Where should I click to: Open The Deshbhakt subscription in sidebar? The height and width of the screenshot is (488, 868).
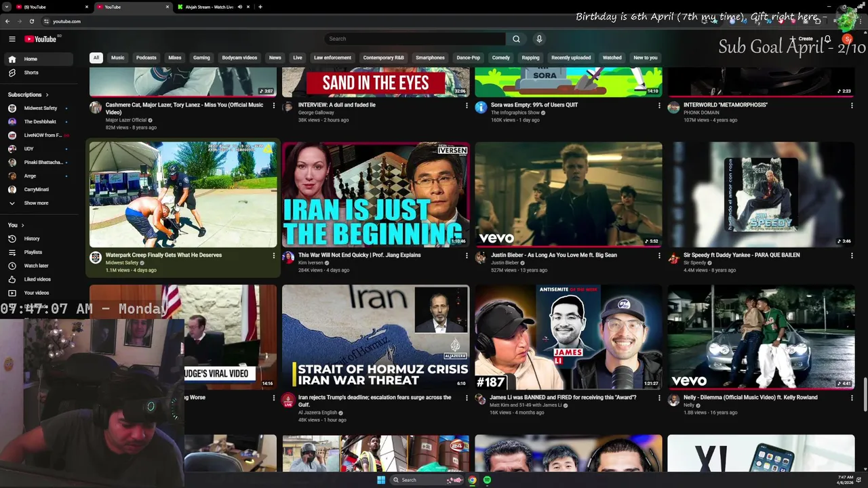(x=39, y=122)
